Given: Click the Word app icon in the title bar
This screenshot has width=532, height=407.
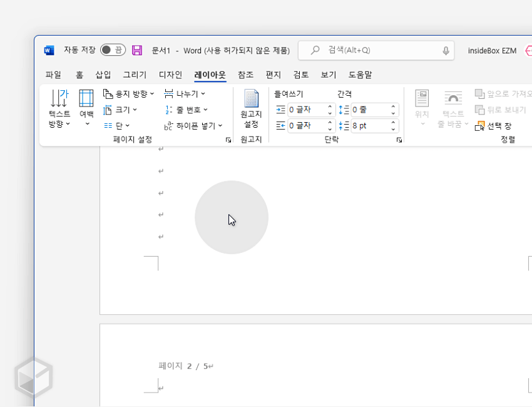Looking at the screenshot, I should click(48, 49).
